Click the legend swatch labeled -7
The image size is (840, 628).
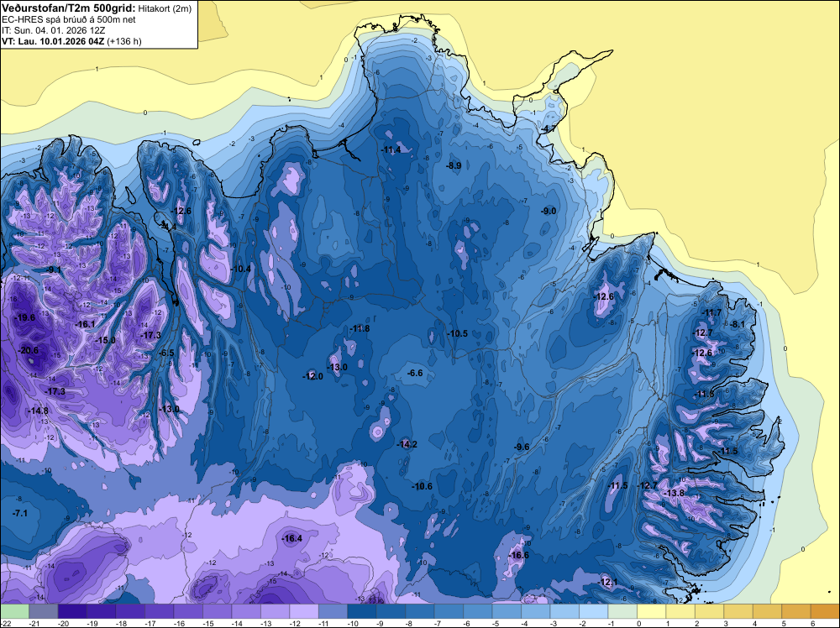tap(449, 611)
